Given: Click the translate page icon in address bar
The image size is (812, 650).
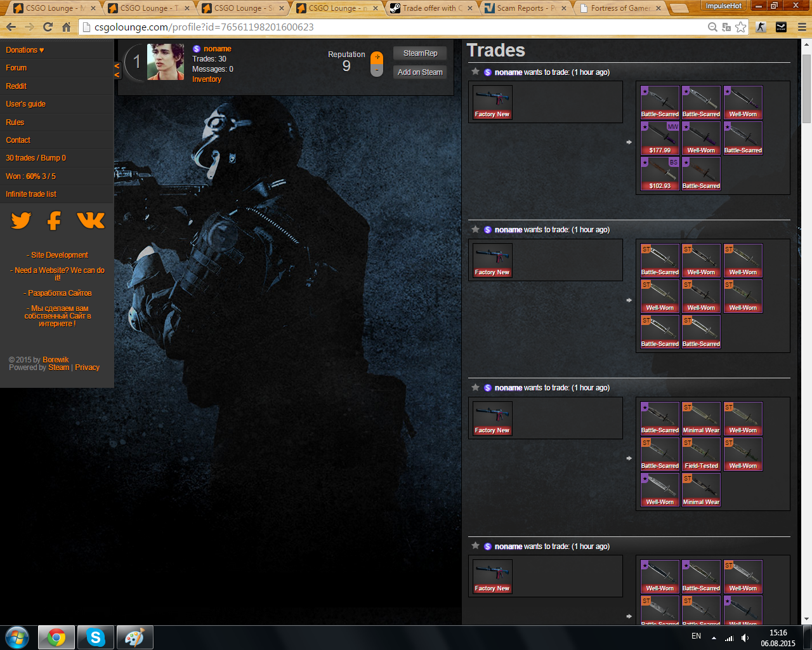Looking at the screenshot, I should click(726, 27).
